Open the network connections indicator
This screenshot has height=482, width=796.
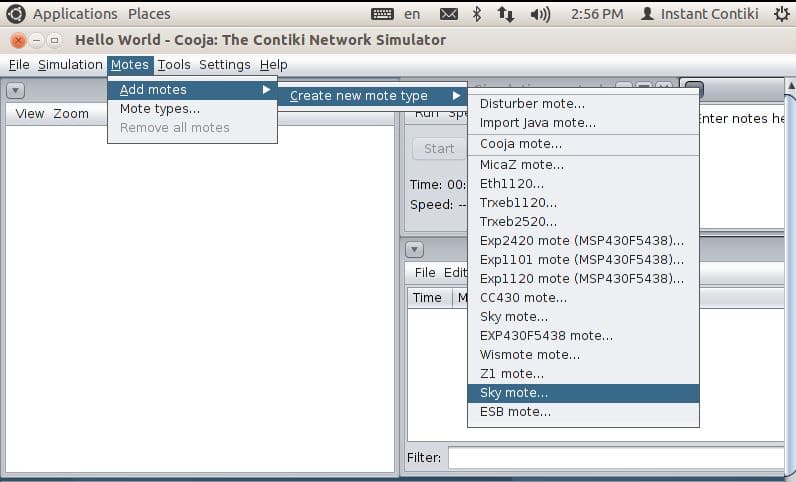[x=506, y=14]
